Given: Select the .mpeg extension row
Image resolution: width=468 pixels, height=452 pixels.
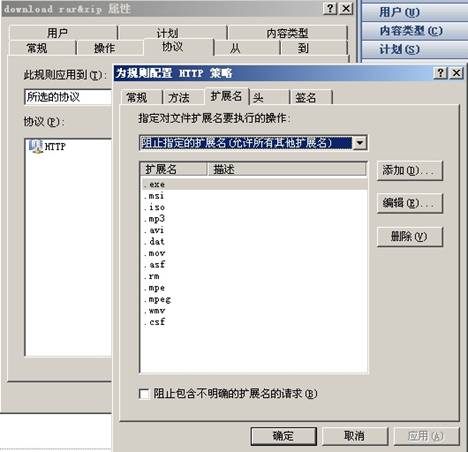Looking at the screenshot, I should pos(255,299).
